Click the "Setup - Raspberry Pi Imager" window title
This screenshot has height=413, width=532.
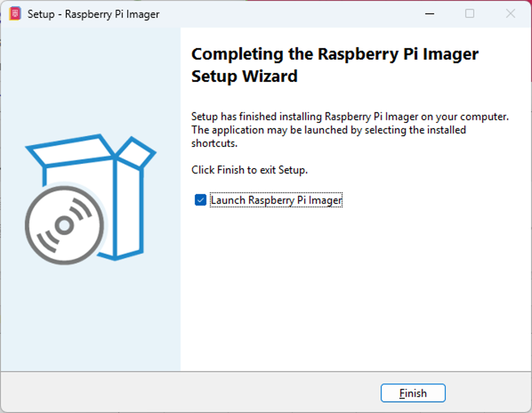pyautogui.click(x=93, y=14)
